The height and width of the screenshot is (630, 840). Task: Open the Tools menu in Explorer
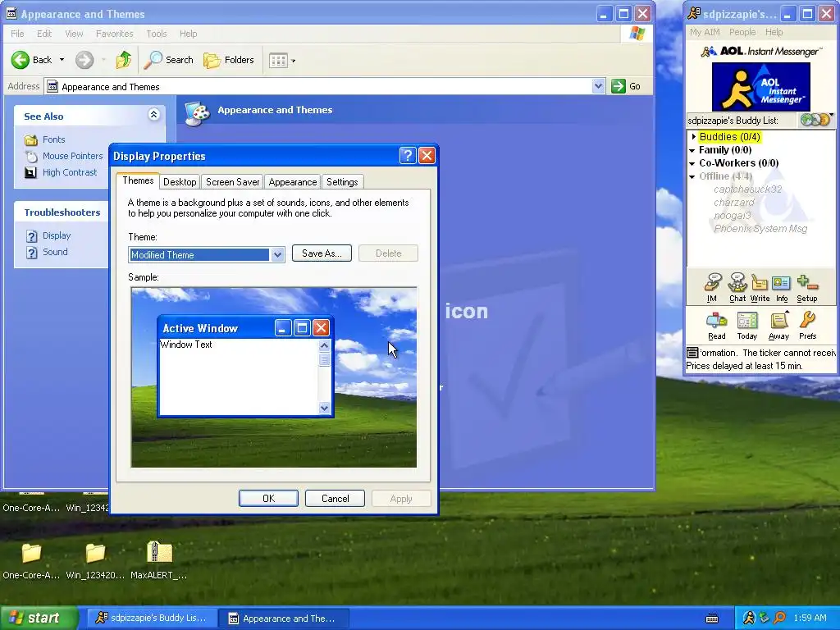[x=157, y=34]
